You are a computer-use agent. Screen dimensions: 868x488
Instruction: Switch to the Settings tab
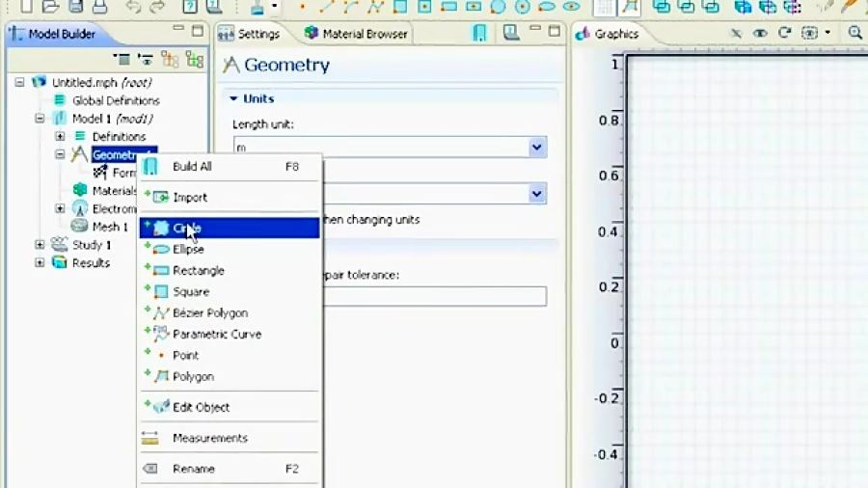249,34
